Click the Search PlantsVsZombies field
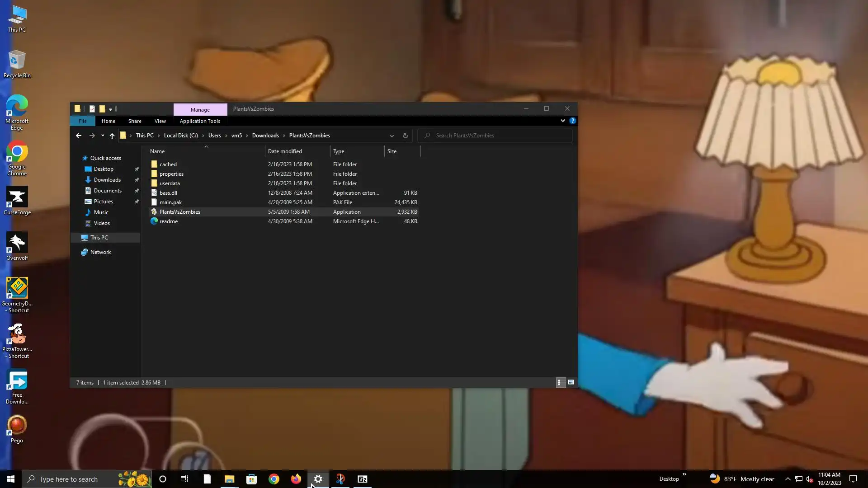The width and height of the screenshot is (868, 488). (x=497, y=136)
